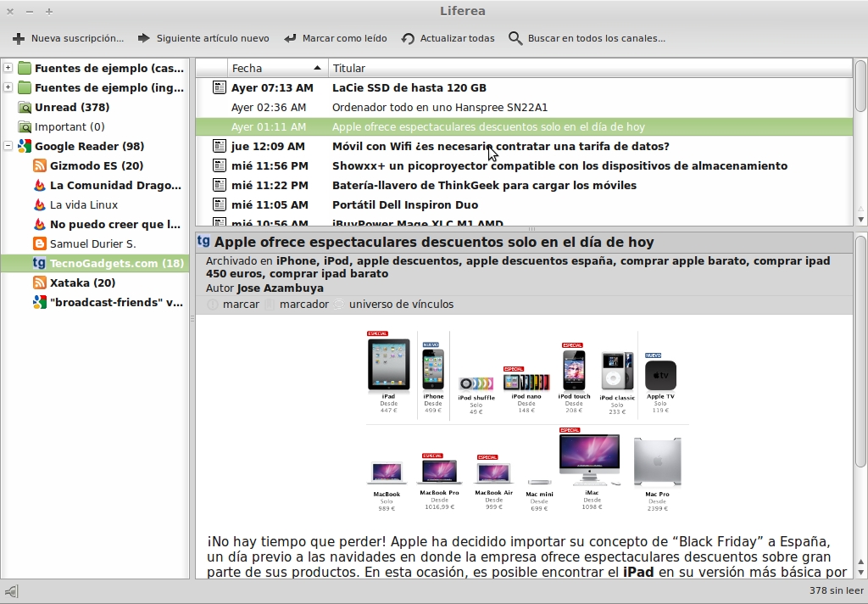Click the article list scroll down arrow

tap(860, 220)
